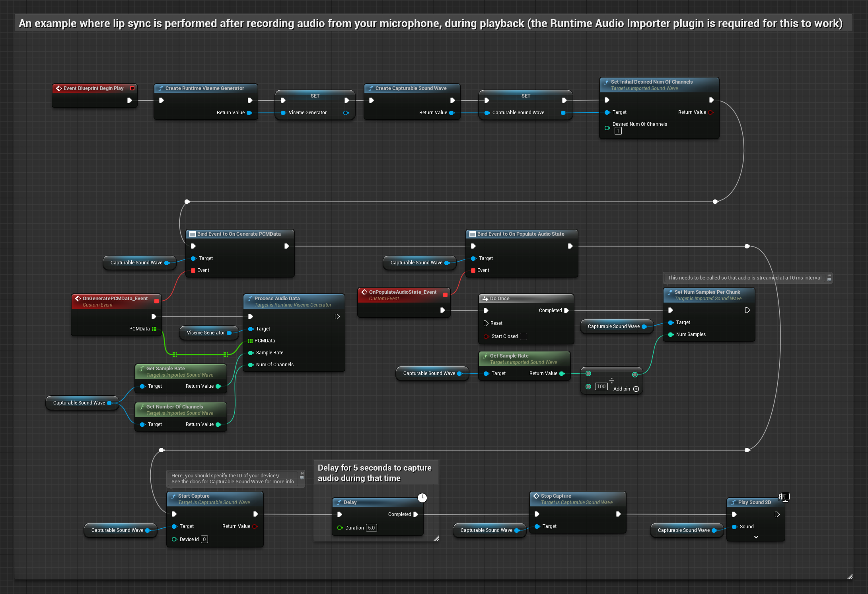Edit the Duration value on the Delay node
The height and width of the screenshot is (594, 868).
[x=371, y=528]
